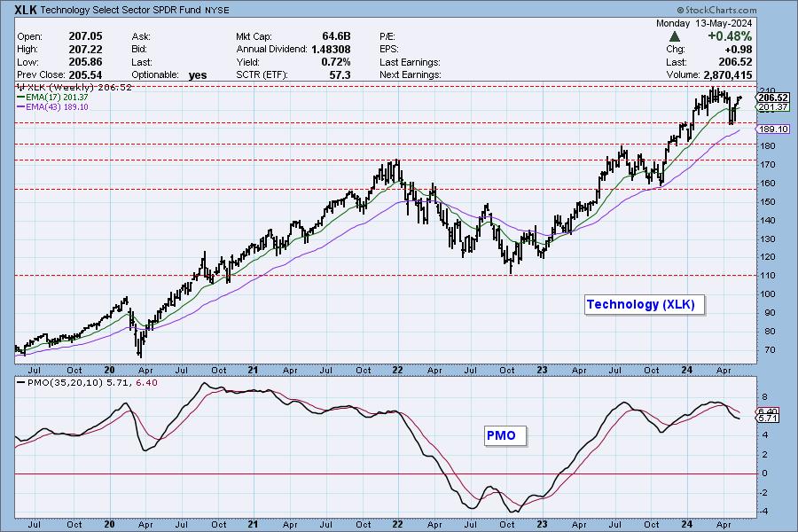Viewport: 798px width, 532px height.
Task: Click the red 6.40 signal value in the PMO legend
Action: 147,382
